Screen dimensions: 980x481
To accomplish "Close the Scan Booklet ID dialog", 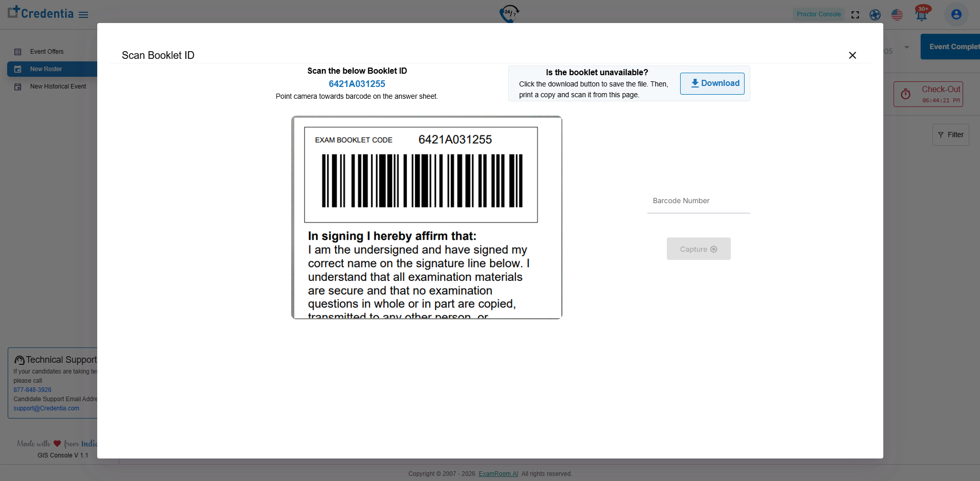I will (x=852, y=55).
